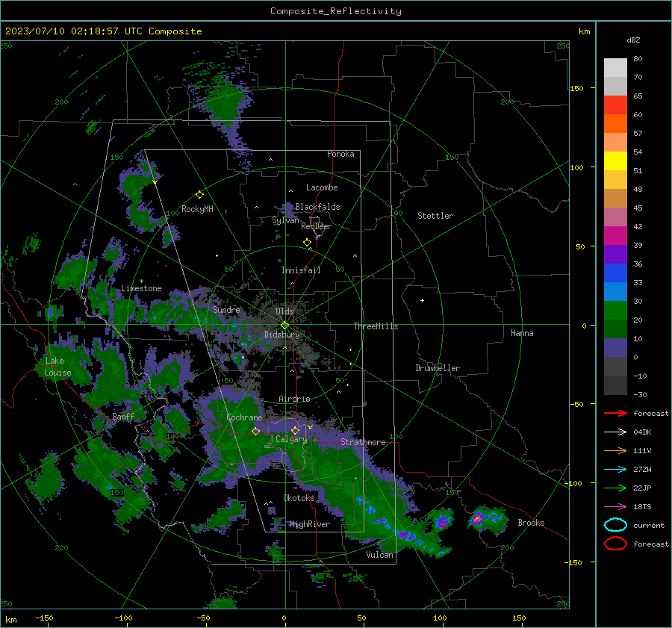Click the yellow radar-center diamond near Olds

click(x=284, y=325)
